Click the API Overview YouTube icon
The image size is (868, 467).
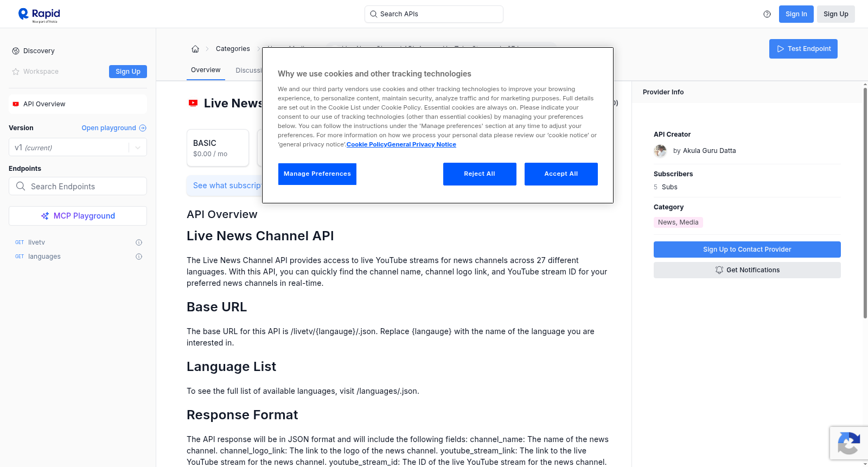16,104
